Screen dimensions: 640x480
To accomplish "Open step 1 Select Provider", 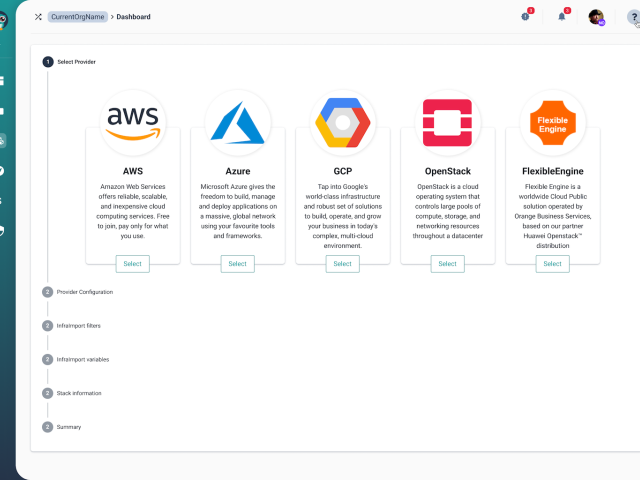I will tap(69, 62).
